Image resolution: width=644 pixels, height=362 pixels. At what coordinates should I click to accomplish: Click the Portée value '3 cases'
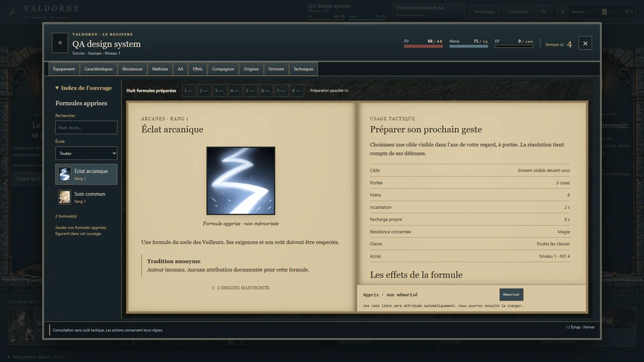point(563,182)
